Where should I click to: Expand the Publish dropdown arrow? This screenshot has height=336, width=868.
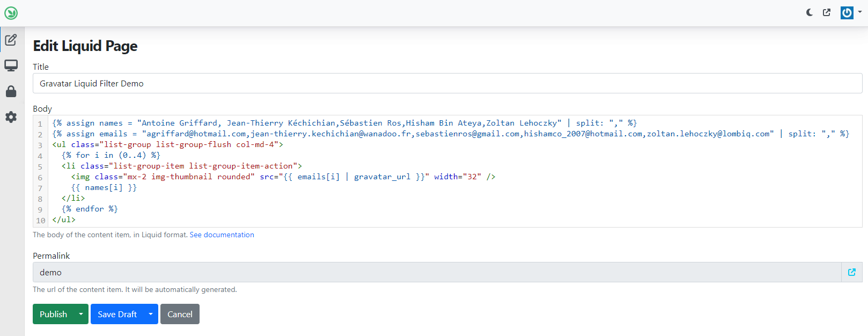[81, 314]
